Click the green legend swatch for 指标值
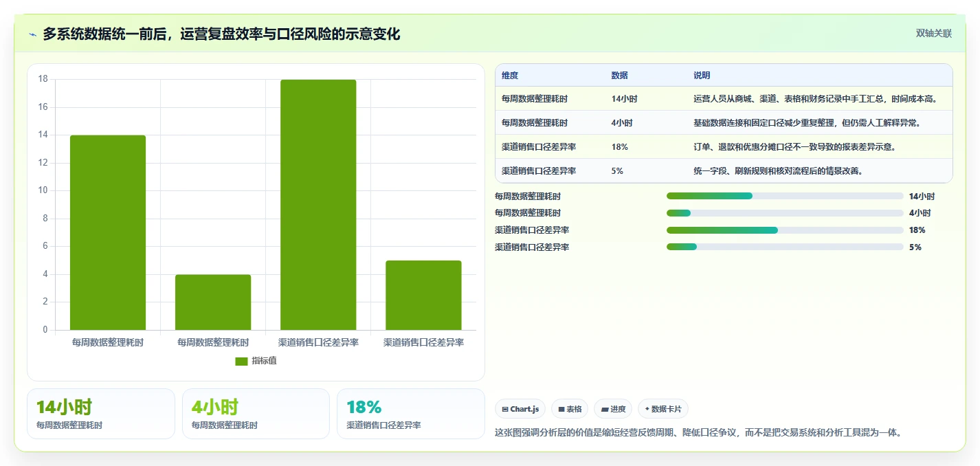Screen dimensions: 980x466 pos(241,361)
